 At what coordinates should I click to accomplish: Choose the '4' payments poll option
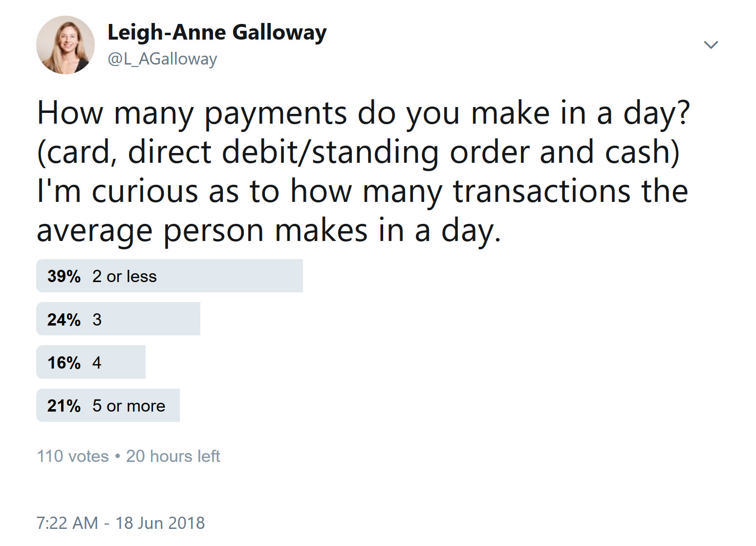click(x=91, y=362)
